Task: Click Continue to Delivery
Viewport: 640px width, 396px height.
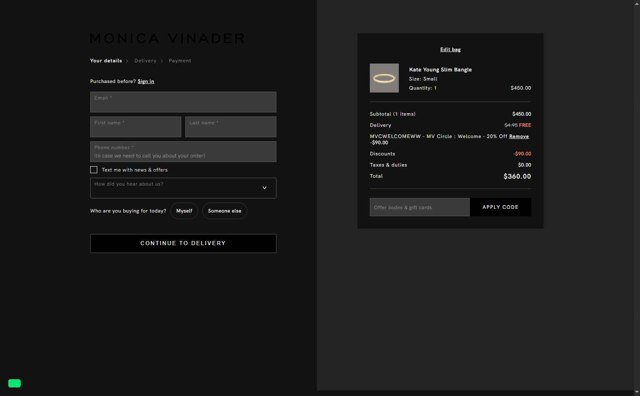Action: tap(183, 243)
